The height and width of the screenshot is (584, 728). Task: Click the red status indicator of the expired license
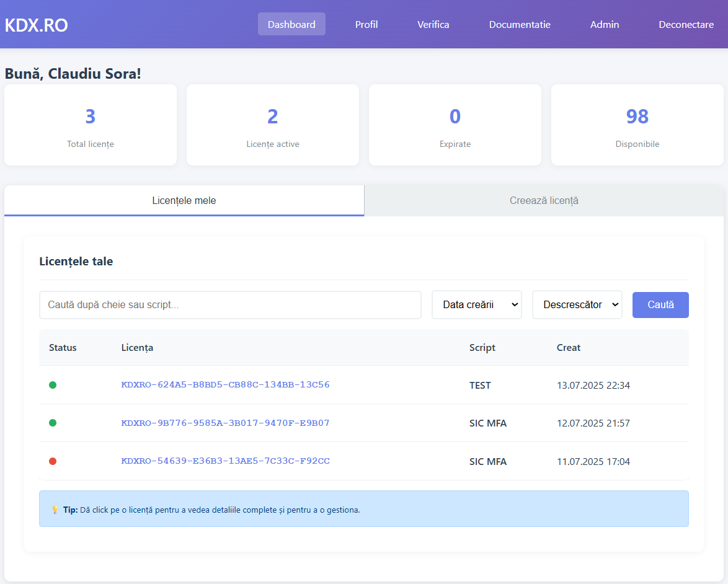pyautogui.click(x=53, y=461)
